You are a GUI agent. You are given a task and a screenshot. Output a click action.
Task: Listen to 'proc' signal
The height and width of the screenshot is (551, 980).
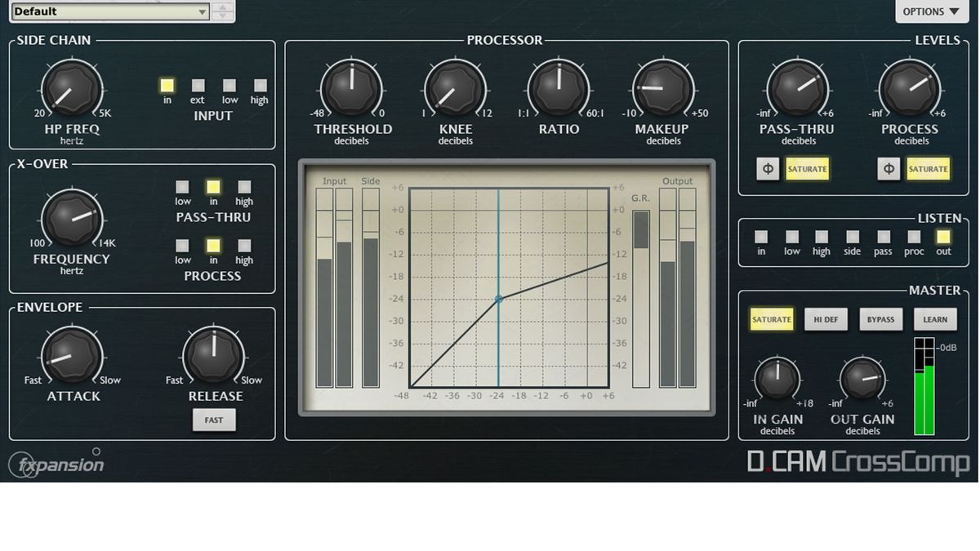(x=914, y=237)
